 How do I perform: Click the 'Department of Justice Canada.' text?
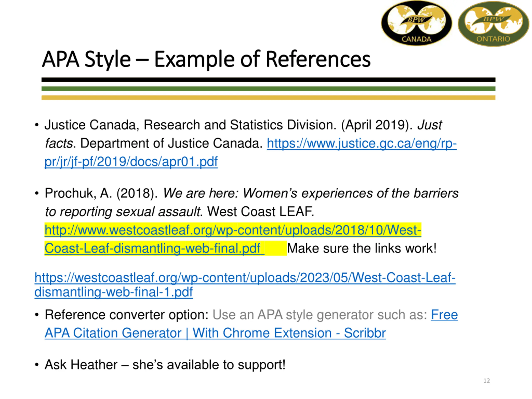(x=171, y=143)
